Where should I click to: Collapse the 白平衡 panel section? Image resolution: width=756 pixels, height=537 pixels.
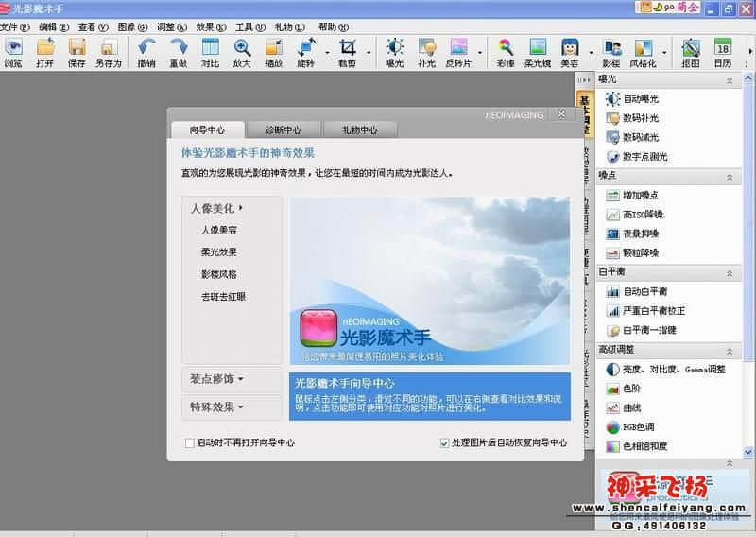point(730,273)
